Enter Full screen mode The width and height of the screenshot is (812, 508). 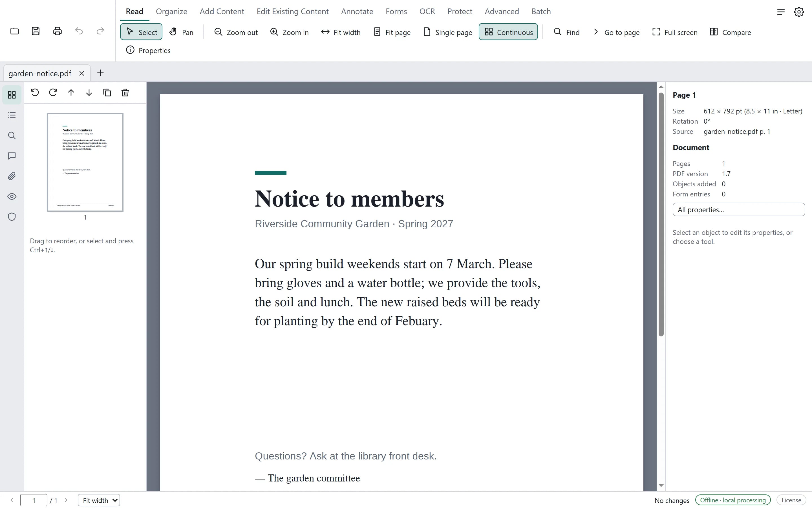675,32
